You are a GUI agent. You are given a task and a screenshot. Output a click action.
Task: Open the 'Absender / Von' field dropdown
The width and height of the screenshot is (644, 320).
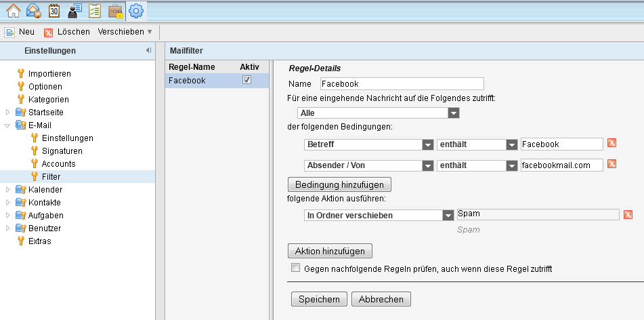[427, 165]
